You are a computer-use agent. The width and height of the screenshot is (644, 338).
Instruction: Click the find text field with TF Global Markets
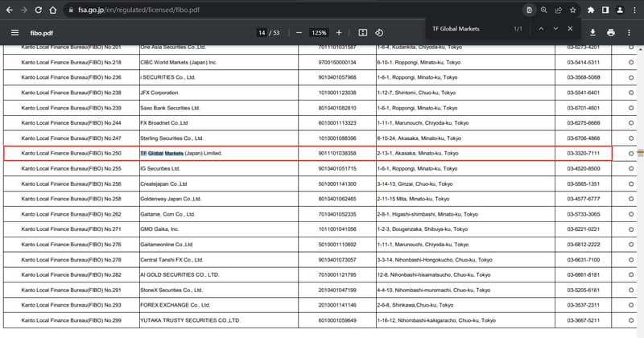[x=467, y=29]
